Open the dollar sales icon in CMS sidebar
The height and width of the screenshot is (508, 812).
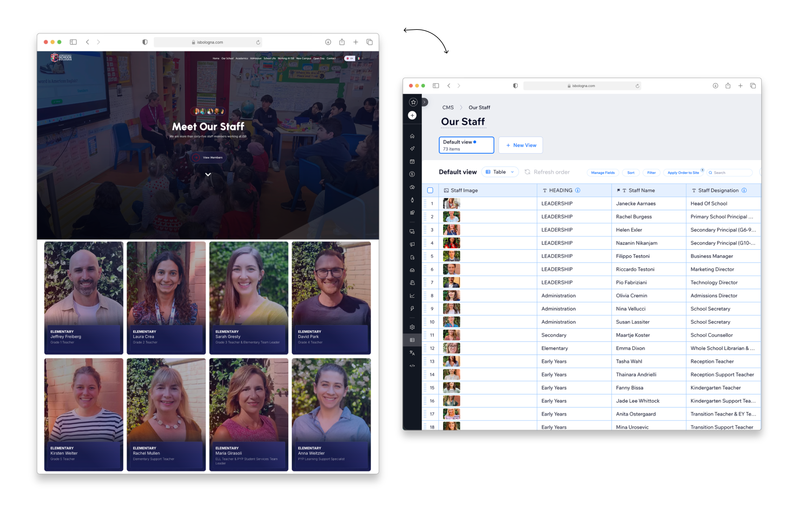tap(412, 174)
